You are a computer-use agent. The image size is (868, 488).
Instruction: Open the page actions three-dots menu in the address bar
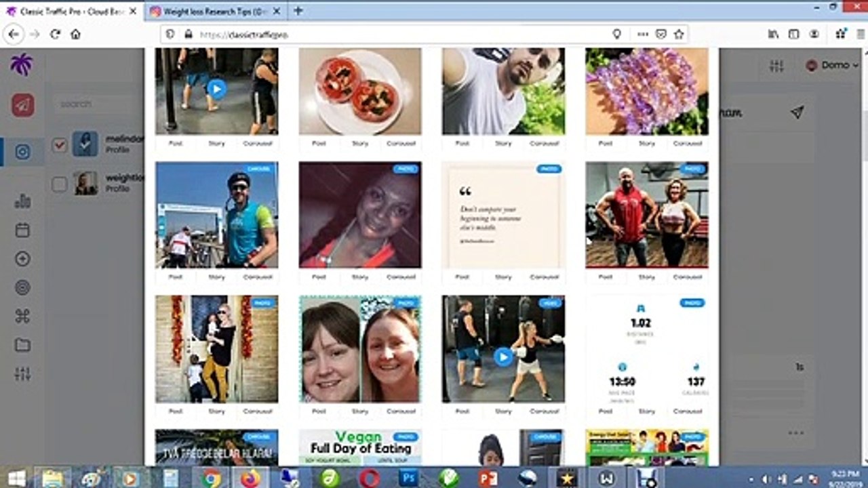click(642, 34)
